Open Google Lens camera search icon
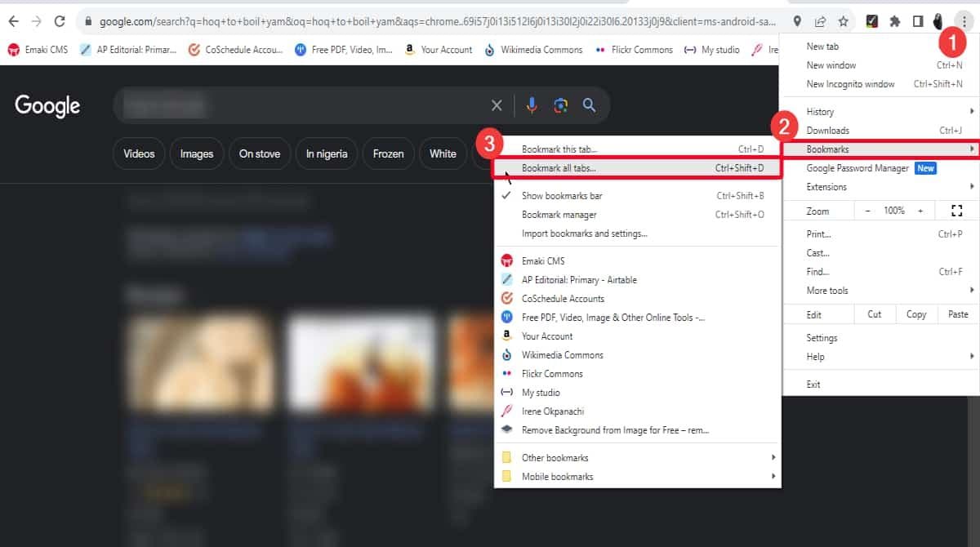This screenshot has height=547, width=980. click(x=560, y=105)
